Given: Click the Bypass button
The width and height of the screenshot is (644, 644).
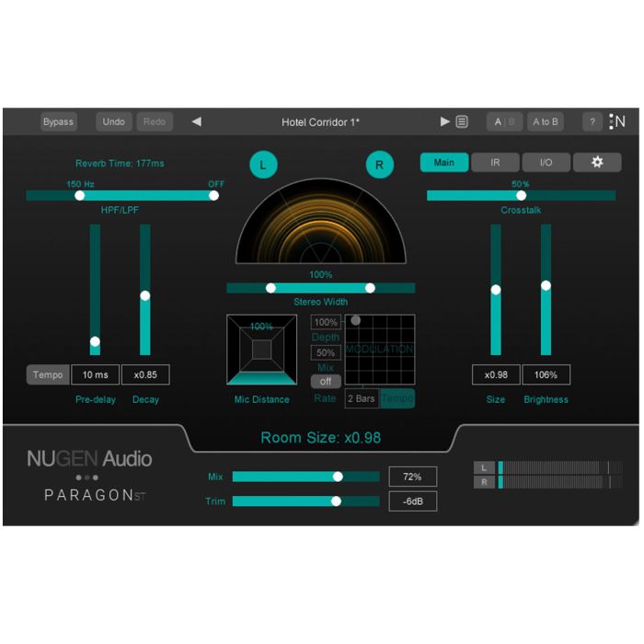Looking at the screenshot, I should 58,122.
